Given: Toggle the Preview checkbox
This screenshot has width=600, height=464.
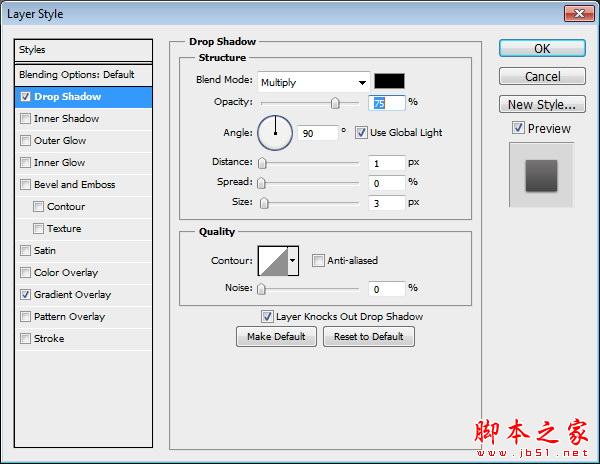Looking at the screenshot, I should coord(518,128).
